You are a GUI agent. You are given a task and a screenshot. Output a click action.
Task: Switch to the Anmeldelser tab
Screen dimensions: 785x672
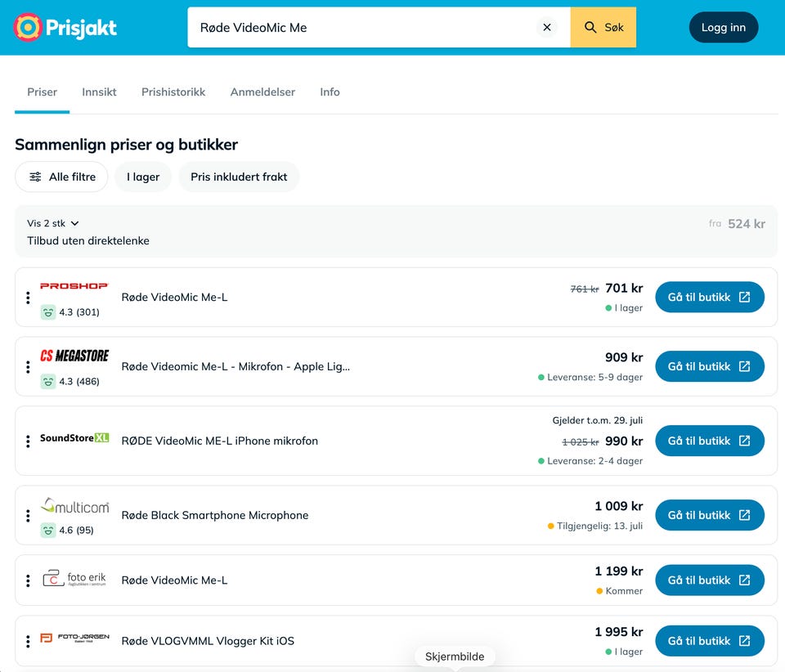[x=262, y=92]
